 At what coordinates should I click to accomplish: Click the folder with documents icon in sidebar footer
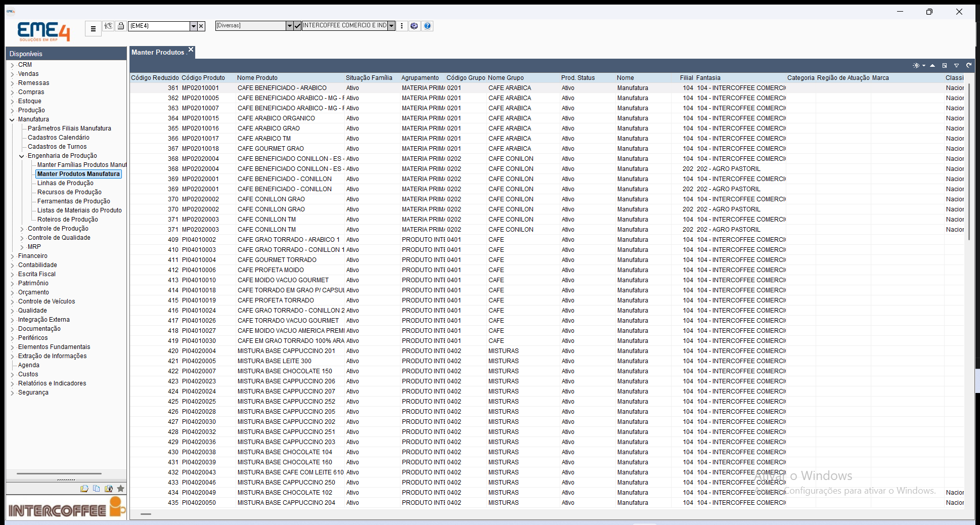click(x=84, y=489)
